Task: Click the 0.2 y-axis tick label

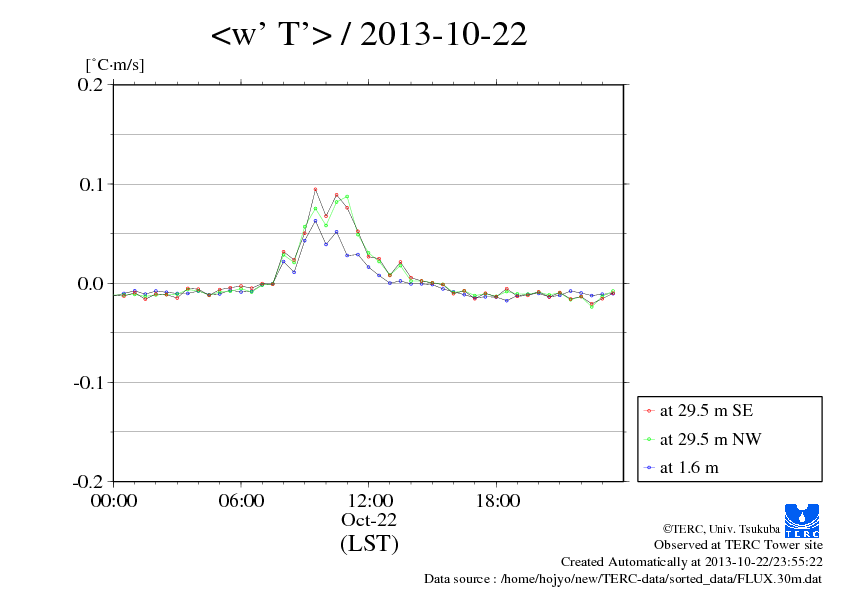Action: point(90,85)
